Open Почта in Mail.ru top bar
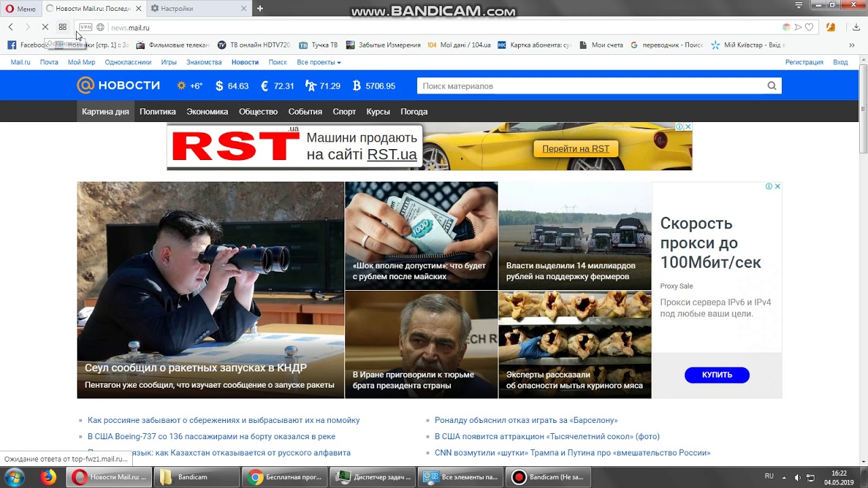This screenshot has width=868, height=488. pos(49,62)
